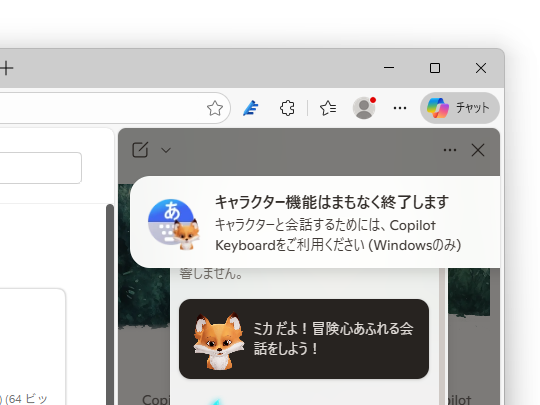The width and height of the screenshot is (540, 405).
Task: Select the ミカ fox character card
Action: coord(304,339)
